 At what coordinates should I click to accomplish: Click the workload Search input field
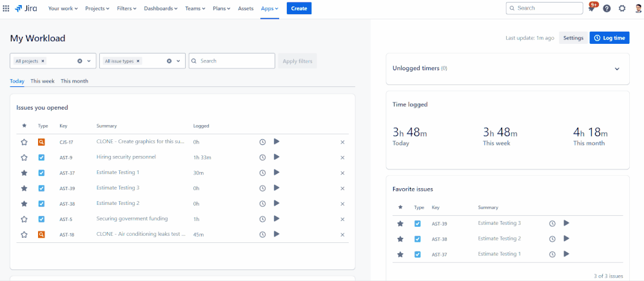pos(232,61)
